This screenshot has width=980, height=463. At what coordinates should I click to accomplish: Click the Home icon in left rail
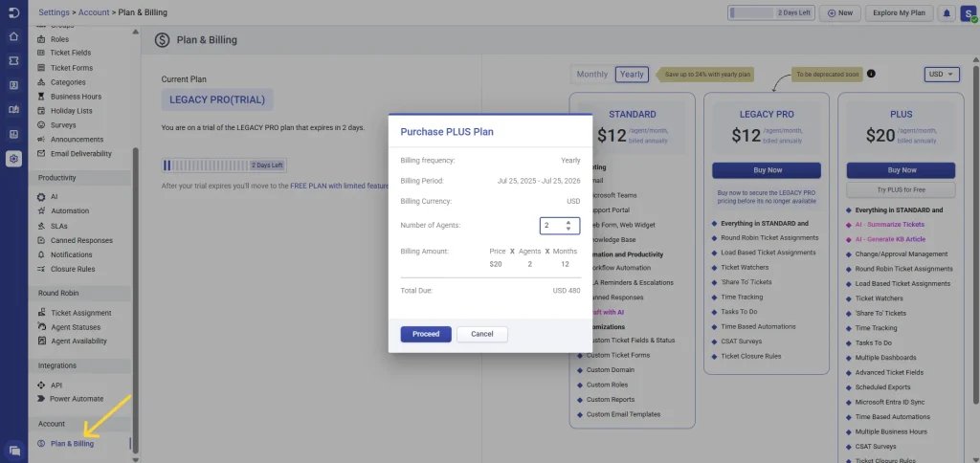pyautogui.click(x=13, y=36)
